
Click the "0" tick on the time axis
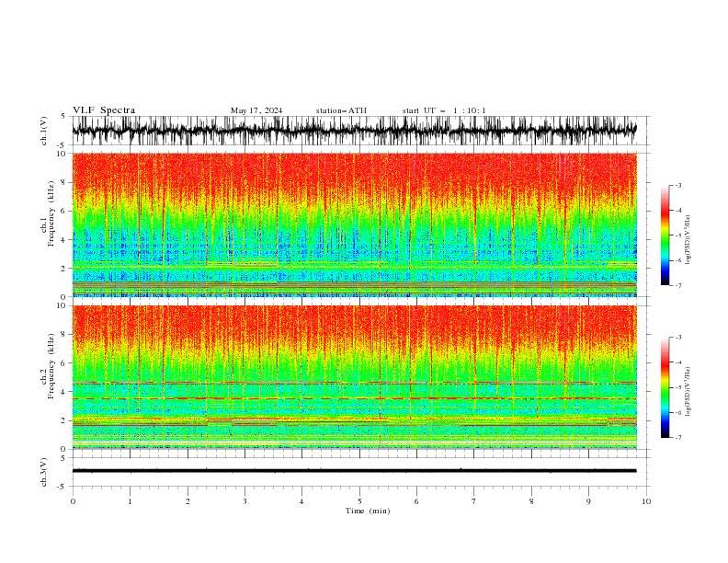pyautogui.click(x=73, y=501)
